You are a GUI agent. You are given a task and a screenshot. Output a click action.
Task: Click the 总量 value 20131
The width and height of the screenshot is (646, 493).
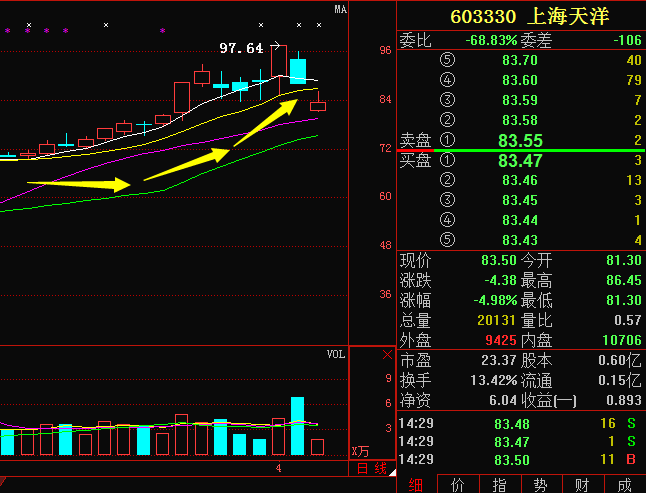click(x=496, y=320)
